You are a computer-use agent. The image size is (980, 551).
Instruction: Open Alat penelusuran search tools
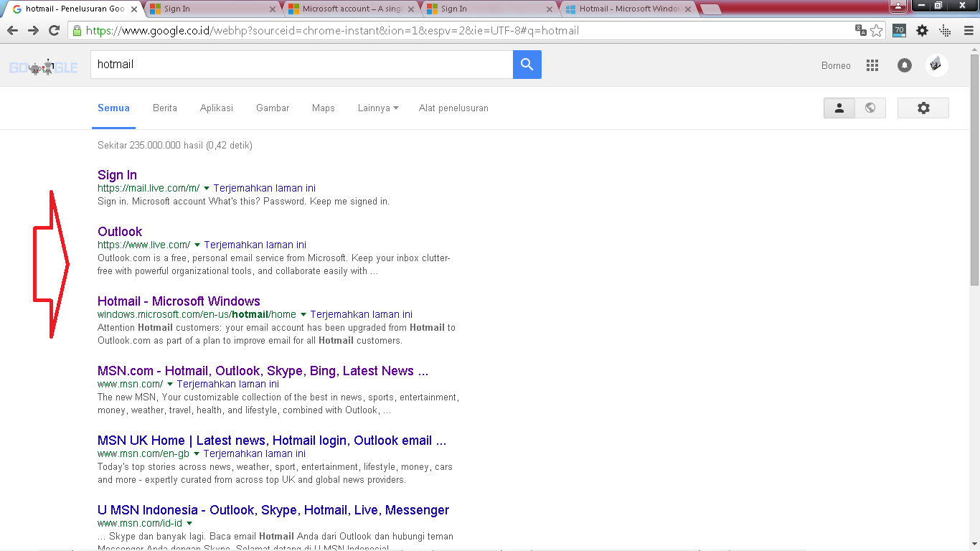(453, 108)
